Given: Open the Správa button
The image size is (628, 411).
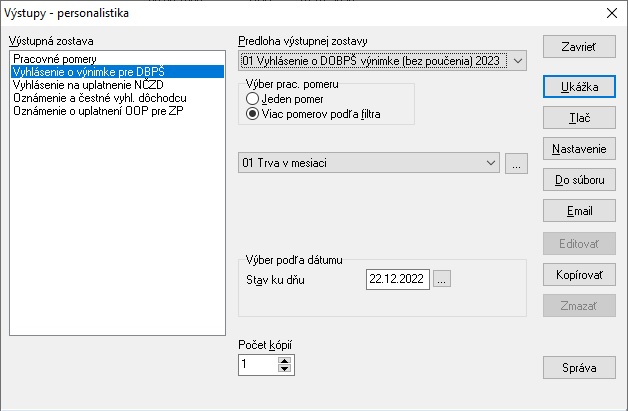Looking at the screenshot, I should tap(579, 368).
